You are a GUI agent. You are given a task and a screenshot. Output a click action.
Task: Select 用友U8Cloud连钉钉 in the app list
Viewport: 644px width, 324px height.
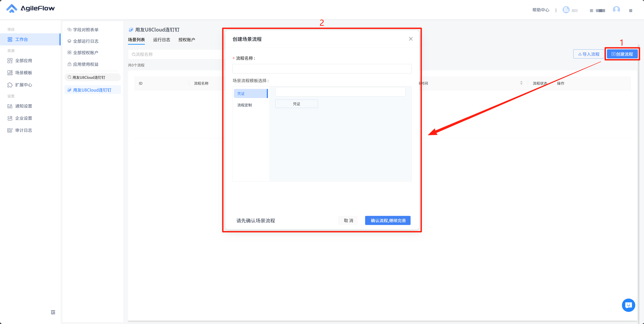coord(92,90)
